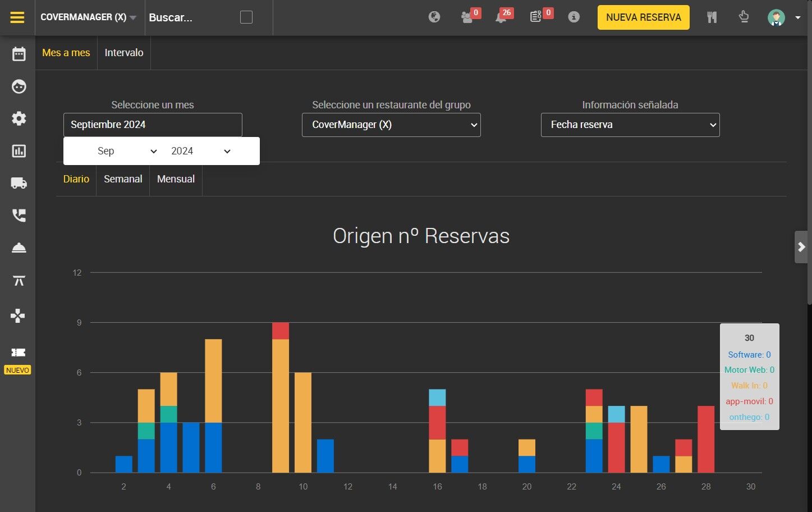The width and height of the screenshot is (812, 512).
Task: Expand the COVERMANAGER (X) restaurant selector
Action: coord(89,17)
